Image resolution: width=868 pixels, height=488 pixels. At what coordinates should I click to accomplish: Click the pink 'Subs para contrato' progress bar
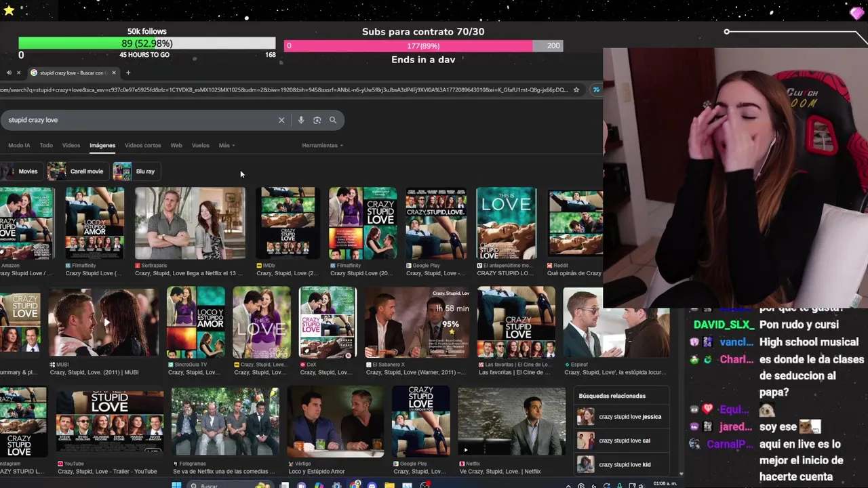(x=423, y=46)
